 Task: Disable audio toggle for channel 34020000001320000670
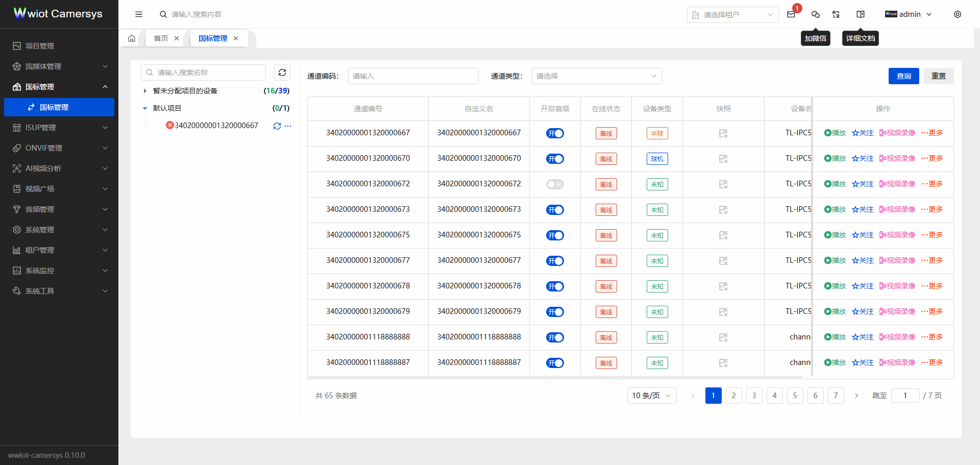pos(555,159)
